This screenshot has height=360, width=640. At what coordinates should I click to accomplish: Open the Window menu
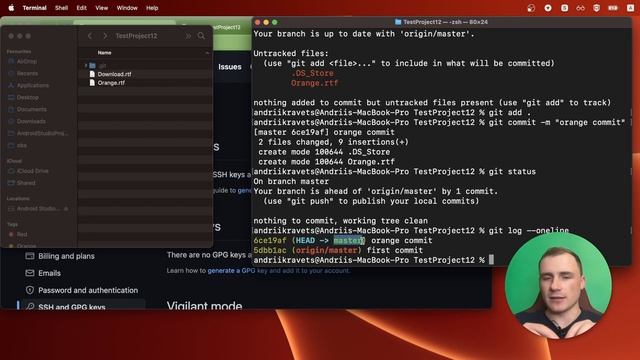(x=127, y=8)
